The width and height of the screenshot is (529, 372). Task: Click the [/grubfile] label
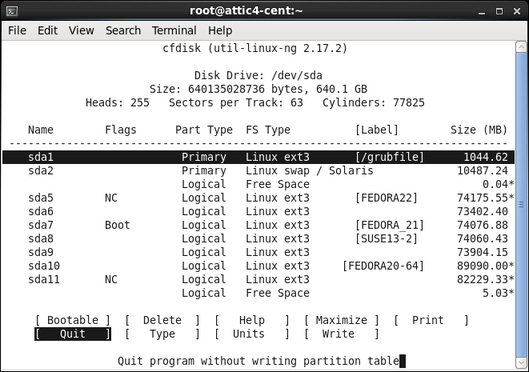click(x=389, y=157)
